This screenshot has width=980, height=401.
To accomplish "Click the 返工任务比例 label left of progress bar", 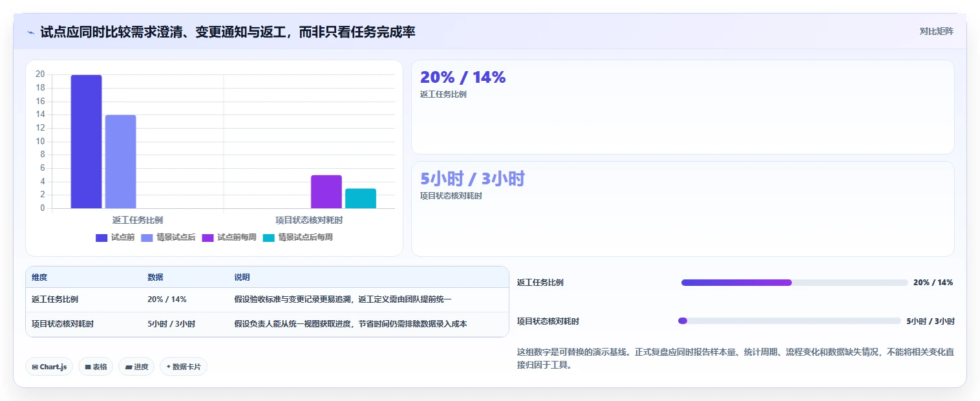I will (x=540, y=283).
